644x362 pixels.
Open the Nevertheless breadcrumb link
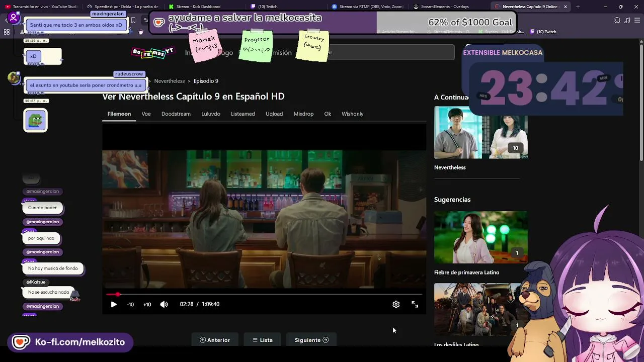point(170,81)
